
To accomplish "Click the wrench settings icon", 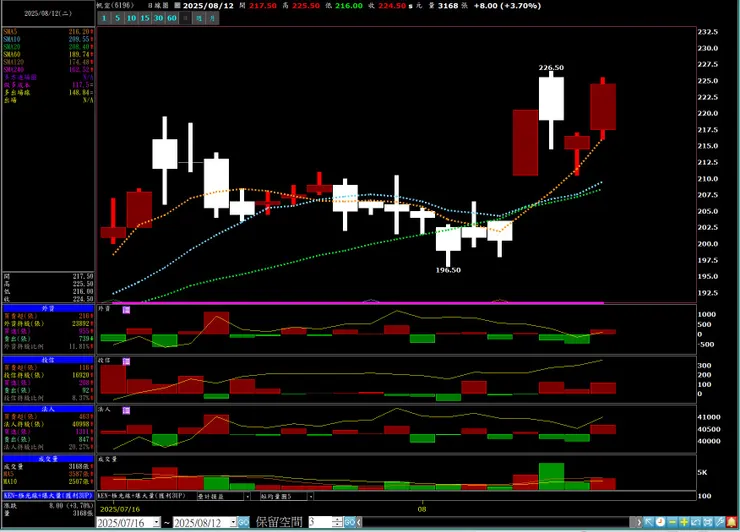I will click(x=719, y=522).
